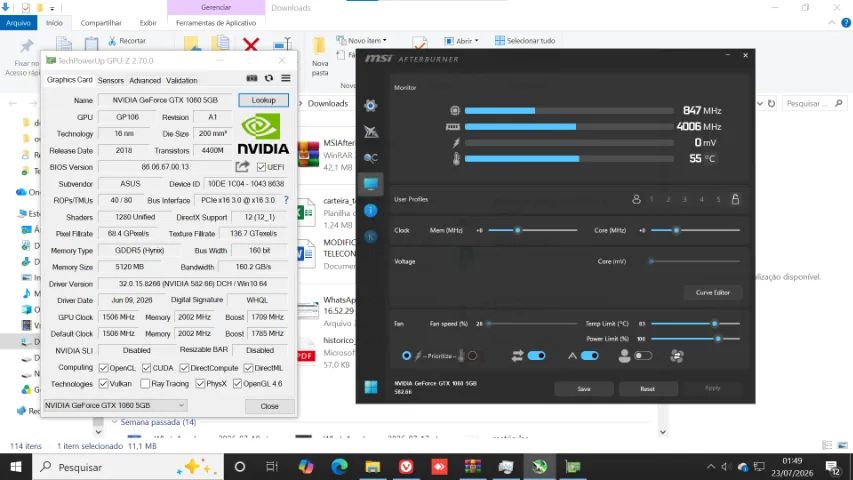Toggle CUDA checkbox in GPU-Z
The image size is (853, 480).
tap(146, 368)
